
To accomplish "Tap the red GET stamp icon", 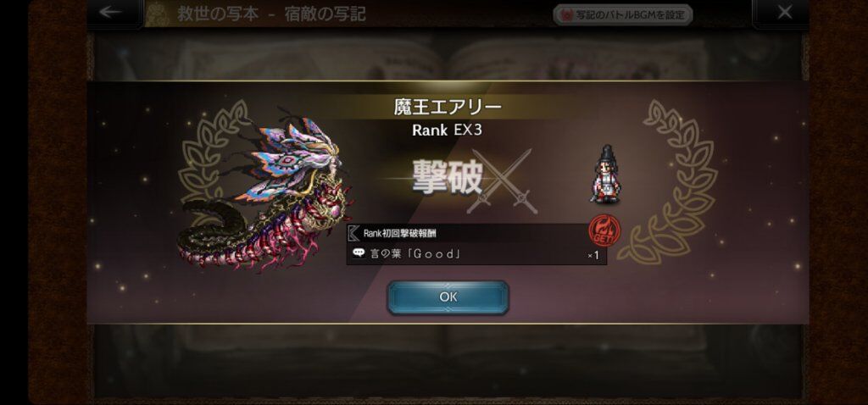I will coord(604,230).
